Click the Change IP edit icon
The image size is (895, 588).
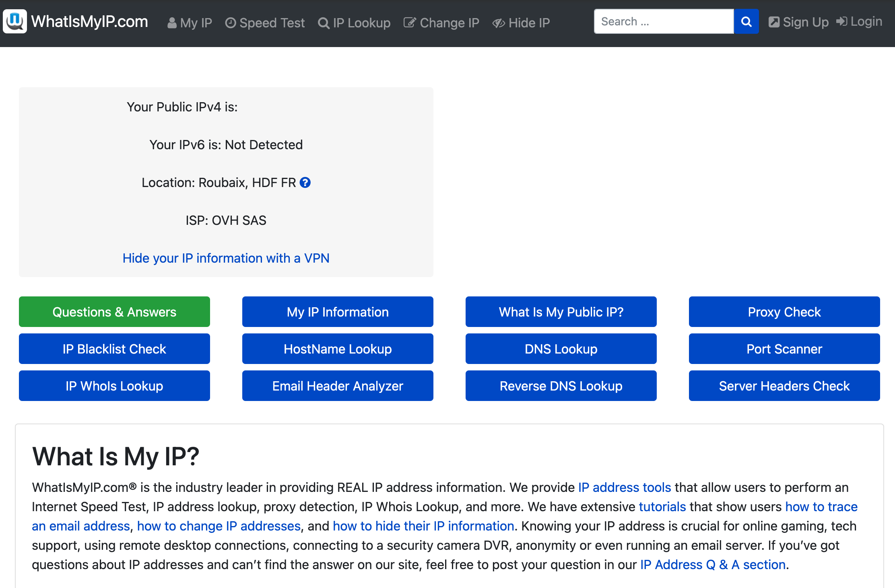point(410,23)
